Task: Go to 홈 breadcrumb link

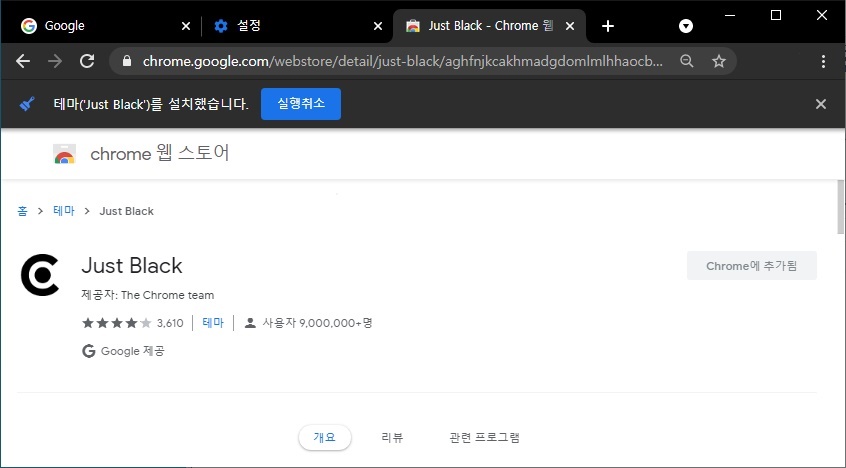Action: tap(22, 211)
